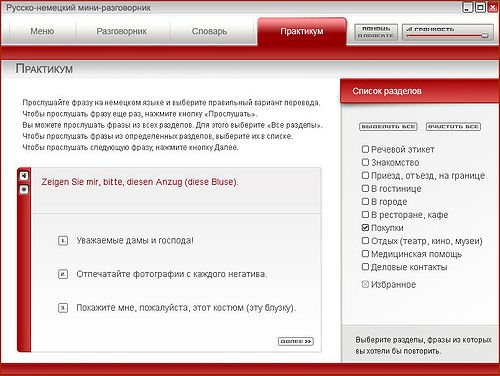Click the icon below the speaker button
This screenshot has height=376, width=500.
(24, 190)
